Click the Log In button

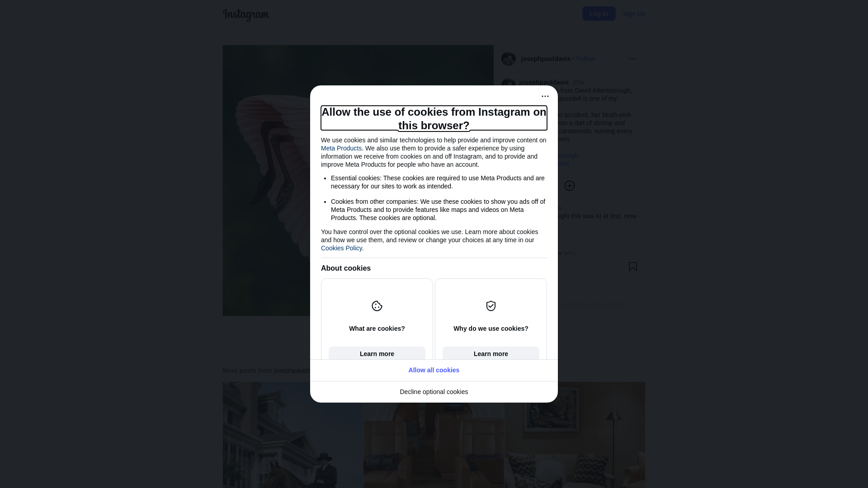point(599,14)
